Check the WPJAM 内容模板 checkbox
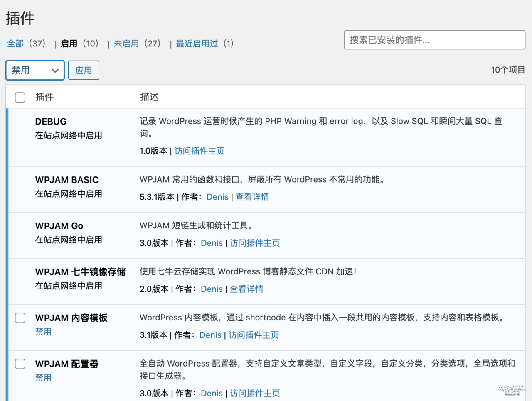532x401 pixels. pos(20,318)
